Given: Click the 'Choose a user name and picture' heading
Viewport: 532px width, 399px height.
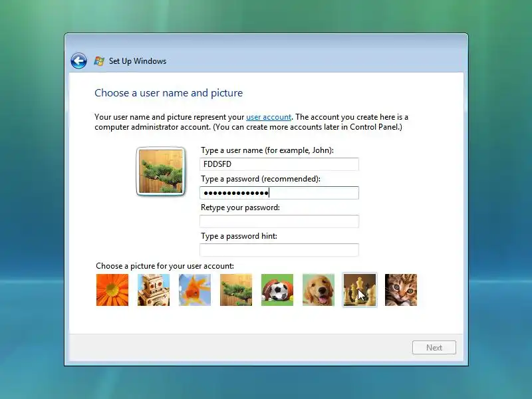Looking at the screenshot, I should tap(169, 93).
